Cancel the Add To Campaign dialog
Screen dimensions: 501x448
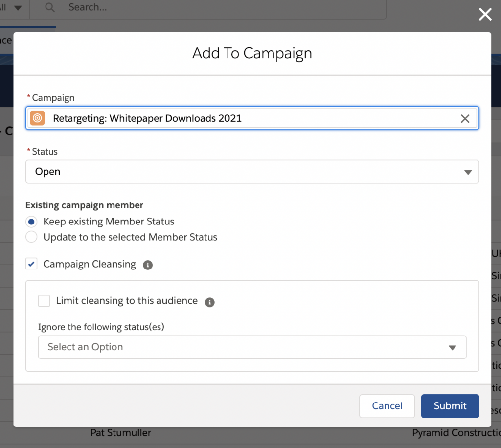point(387,406)
